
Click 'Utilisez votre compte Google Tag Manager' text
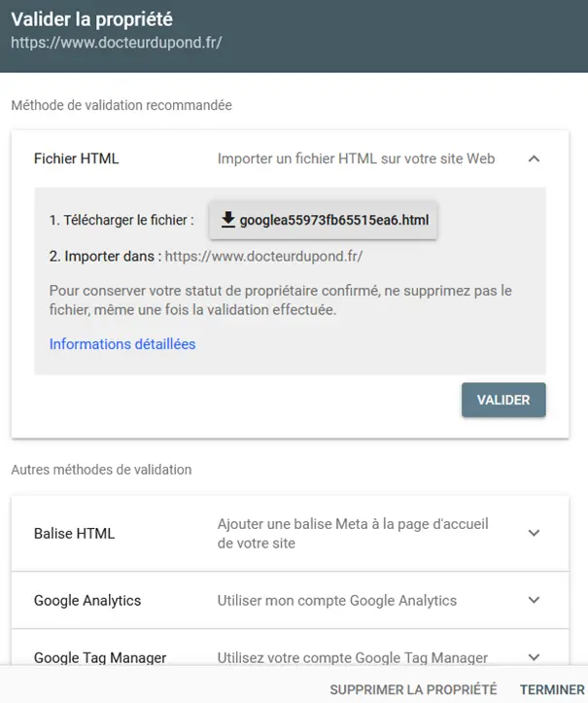point(352,657)
